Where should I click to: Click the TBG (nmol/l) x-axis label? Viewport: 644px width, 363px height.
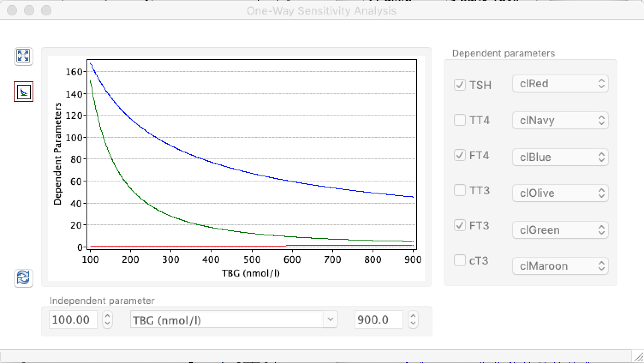pos(250,273)
